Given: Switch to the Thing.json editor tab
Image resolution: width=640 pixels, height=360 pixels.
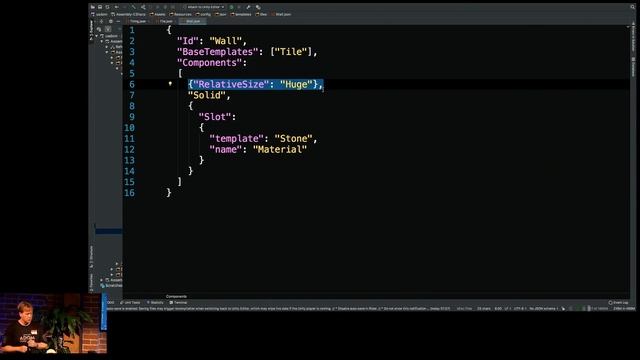Looking at the screenshot, I should pyautogui.click(x=138, y=21).
